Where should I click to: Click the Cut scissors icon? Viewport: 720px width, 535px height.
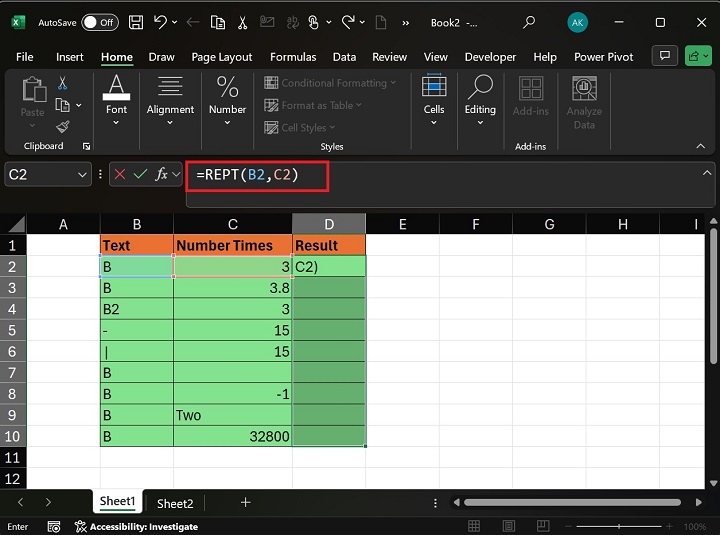63,84
